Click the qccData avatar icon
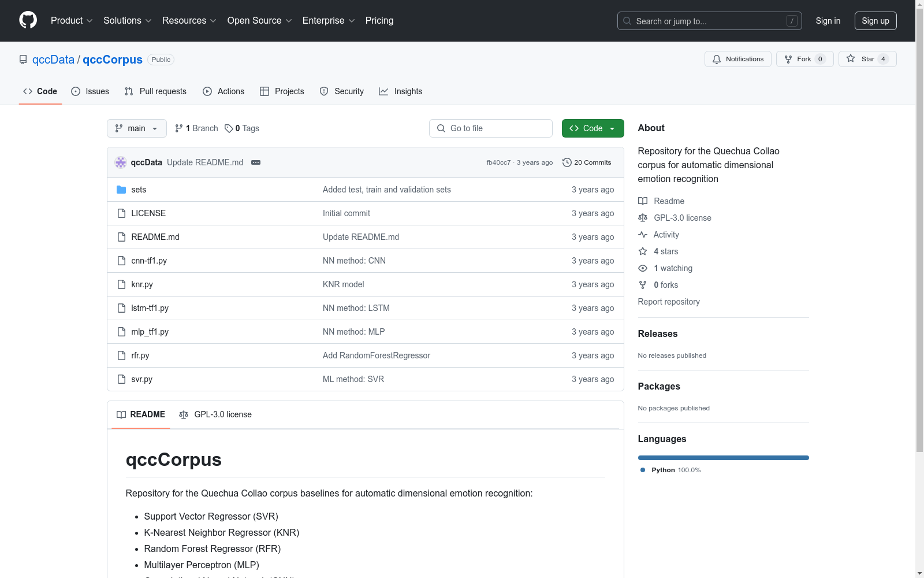 coord(121,162)
